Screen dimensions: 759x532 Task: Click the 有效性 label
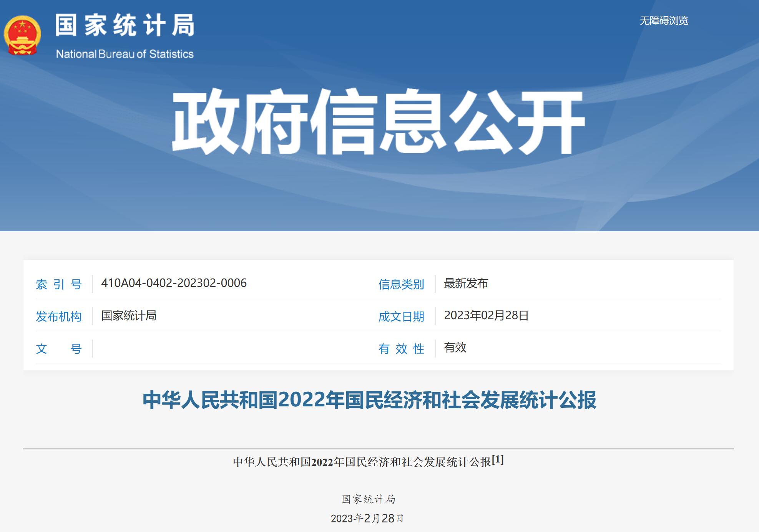pyautogui.click(x=401, y=349)
